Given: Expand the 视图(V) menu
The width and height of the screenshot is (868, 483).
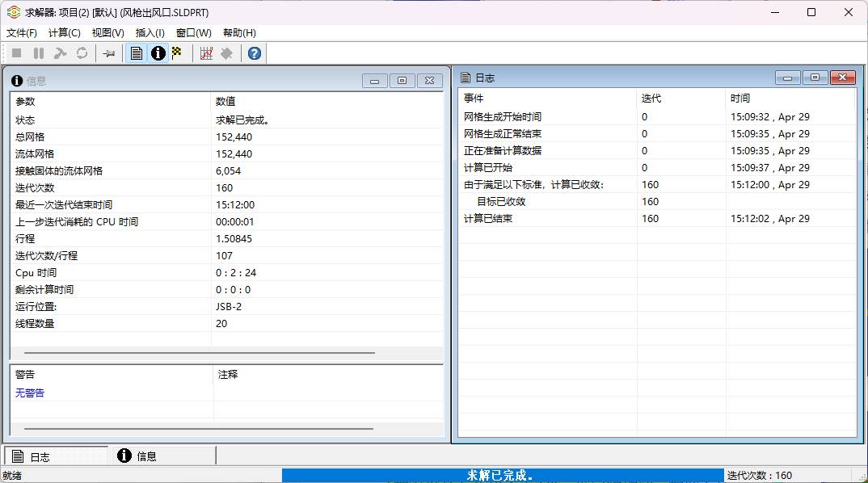Looking at the screenshot, I should click(107, 33).
